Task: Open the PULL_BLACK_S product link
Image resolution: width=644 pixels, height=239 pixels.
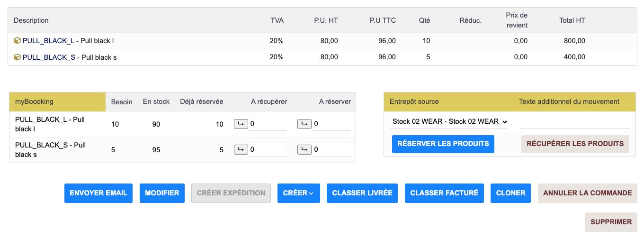Action: tap(49, 57)
